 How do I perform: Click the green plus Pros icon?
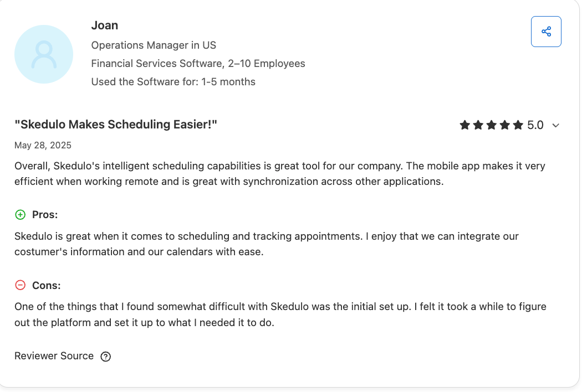pyautogui.click(x=20, y=214)
